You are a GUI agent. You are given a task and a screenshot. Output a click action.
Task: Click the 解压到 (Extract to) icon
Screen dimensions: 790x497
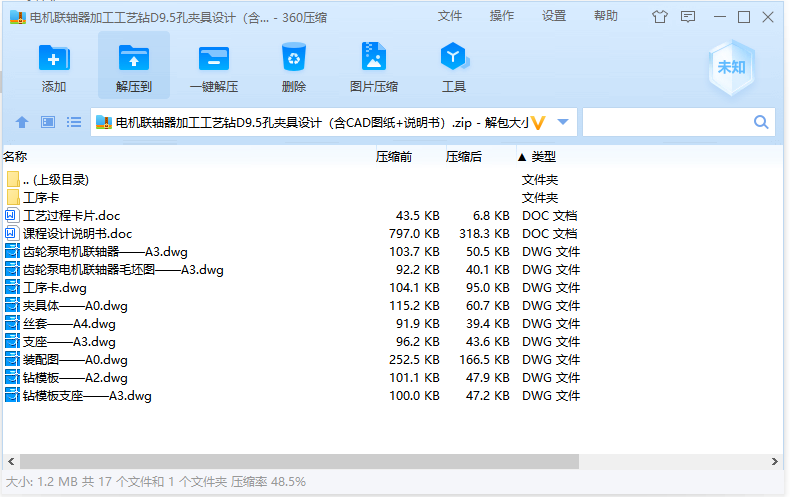(134, 58)
